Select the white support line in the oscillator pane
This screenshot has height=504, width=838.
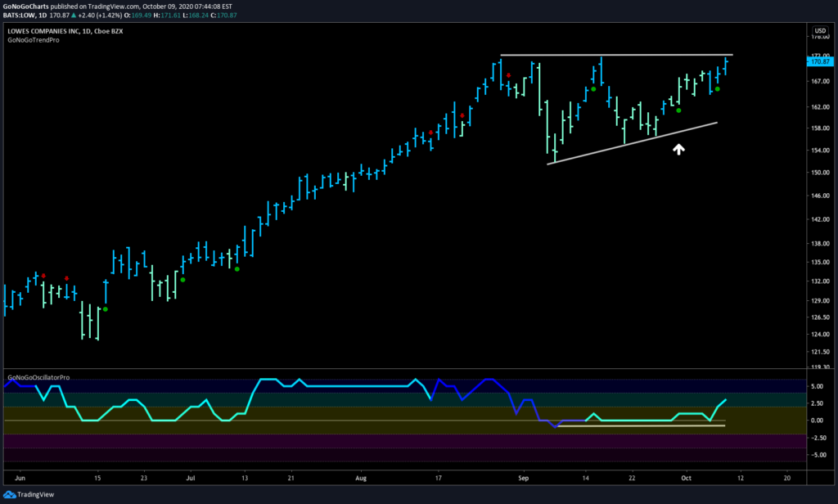point(641,426)
